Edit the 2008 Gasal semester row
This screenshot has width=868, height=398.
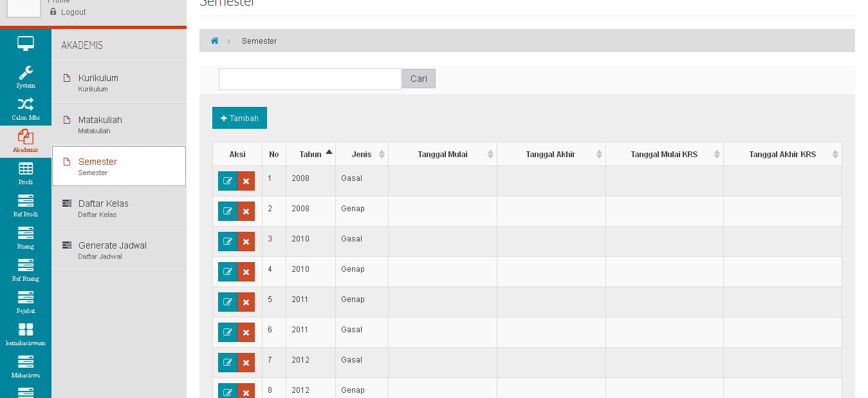coord(228,181)
